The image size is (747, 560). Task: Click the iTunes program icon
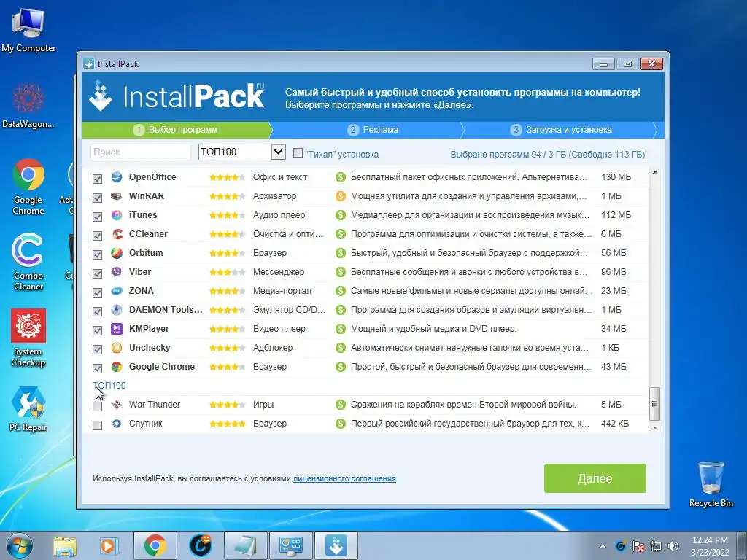click(x=117, y=215)
